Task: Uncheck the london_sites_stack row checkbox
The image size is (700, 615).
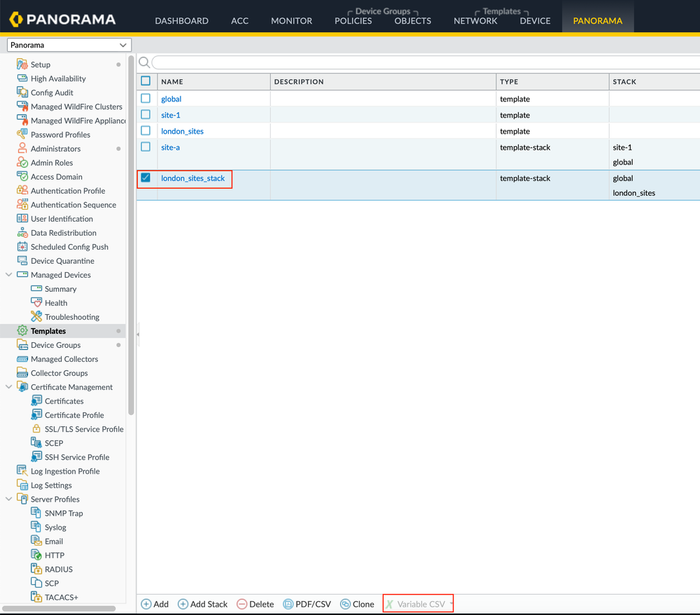Action: [x=146, y=178]
